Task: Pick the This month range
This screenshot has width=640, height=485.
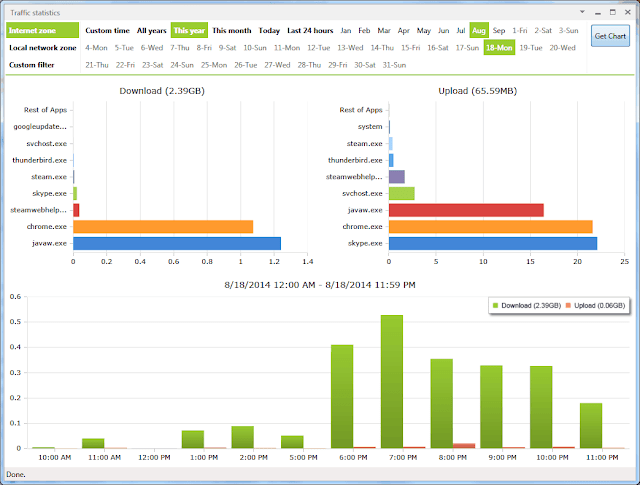Action: (x=232, y=31)
